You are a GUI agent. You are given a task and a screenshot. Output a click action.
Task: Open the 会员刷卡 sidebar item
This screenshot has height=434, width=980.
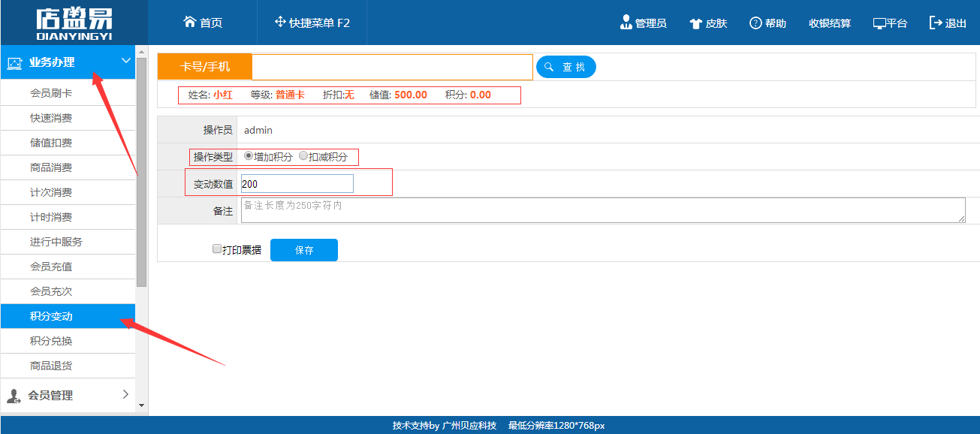[68, 93]
